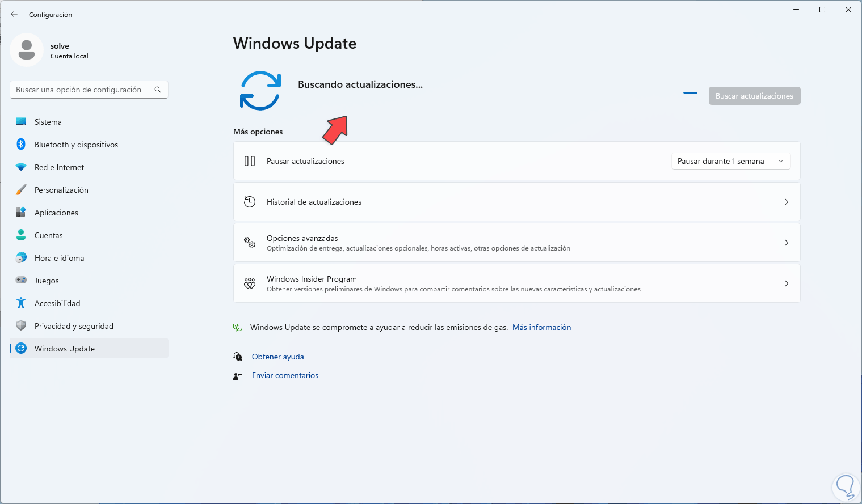The image size is (862, 504).
Task: Click the Buscando actualizaciones status text
Action: click(x=360, y=84)
